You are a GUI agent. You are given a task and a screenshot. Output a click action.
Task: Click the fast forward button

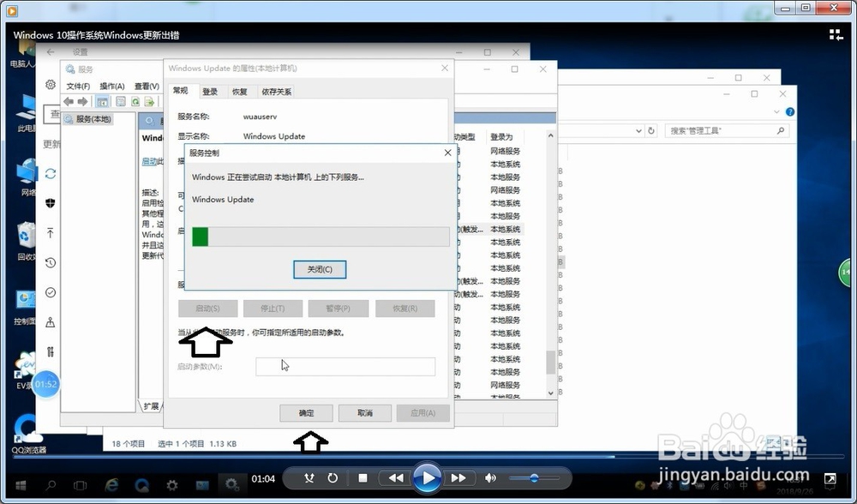click(458, 478)
